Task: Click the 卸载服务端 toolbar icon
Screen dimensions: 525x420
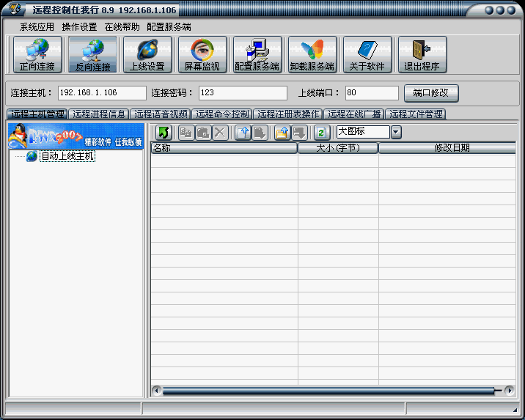Action: [x=312, y=55]
